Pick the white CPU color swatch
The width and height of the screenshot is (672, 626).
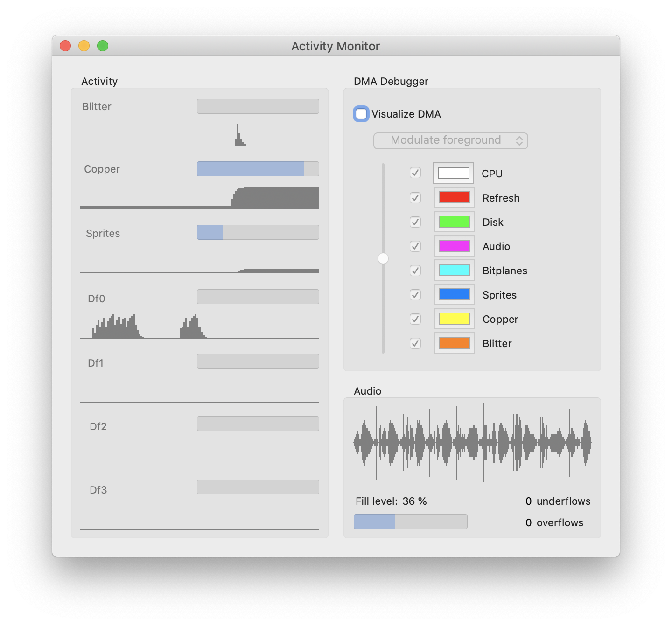(454, 173)
